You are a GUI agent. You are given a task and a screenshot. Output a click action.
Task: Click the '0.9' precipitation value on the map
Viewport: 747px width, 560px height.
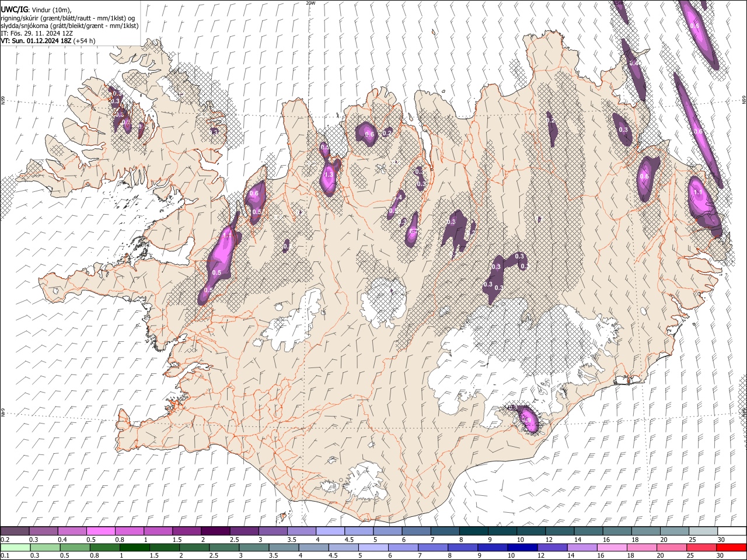click(x=527, y=420)
